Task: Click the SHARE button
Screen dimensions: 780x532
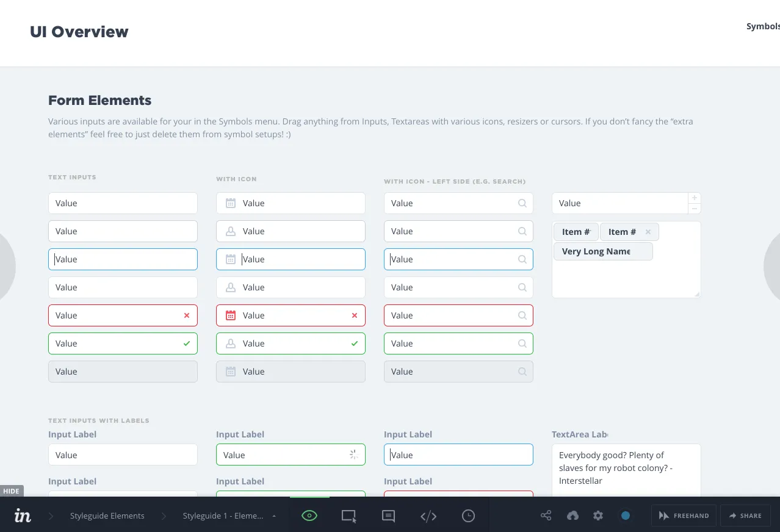Action: (x=745, y=516)
